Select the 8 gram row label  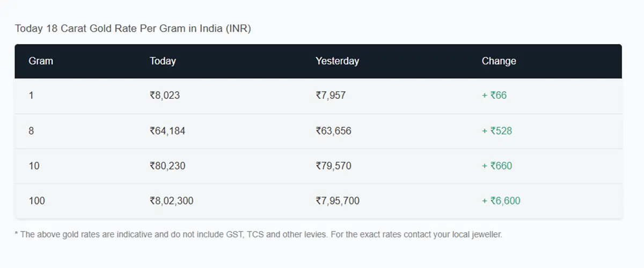[31, 131]
